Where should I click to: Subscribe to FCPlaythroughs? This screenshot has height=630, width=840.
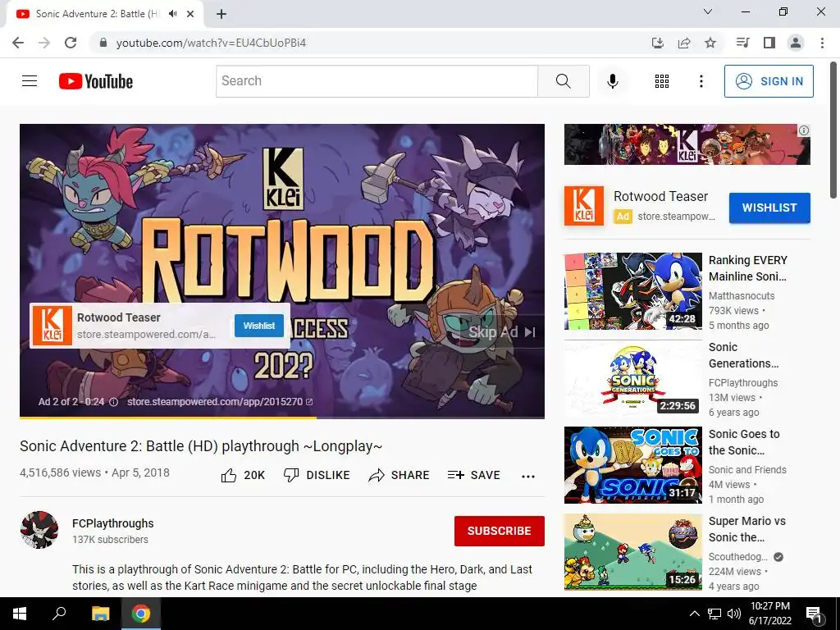[x=500, y=531]
